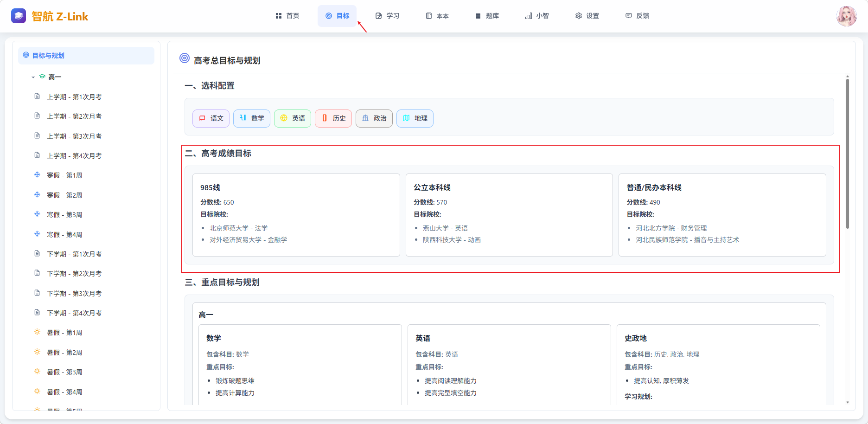Select 暑假 - 第2周 in the tree

click(64, 353)
